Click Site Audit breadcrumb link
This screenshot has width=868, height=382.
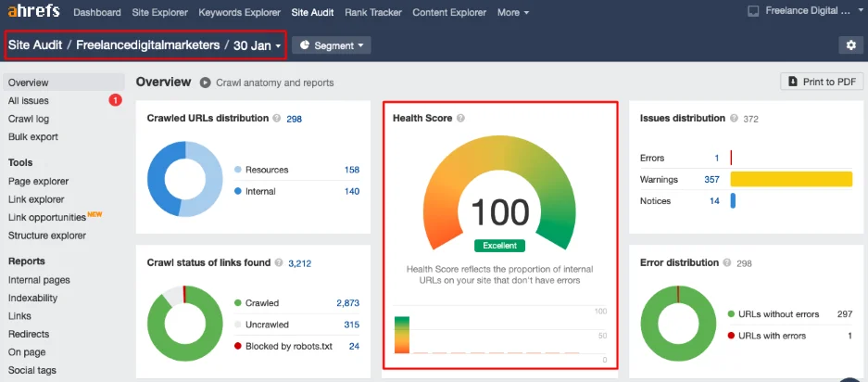click(x=35, y=45)
